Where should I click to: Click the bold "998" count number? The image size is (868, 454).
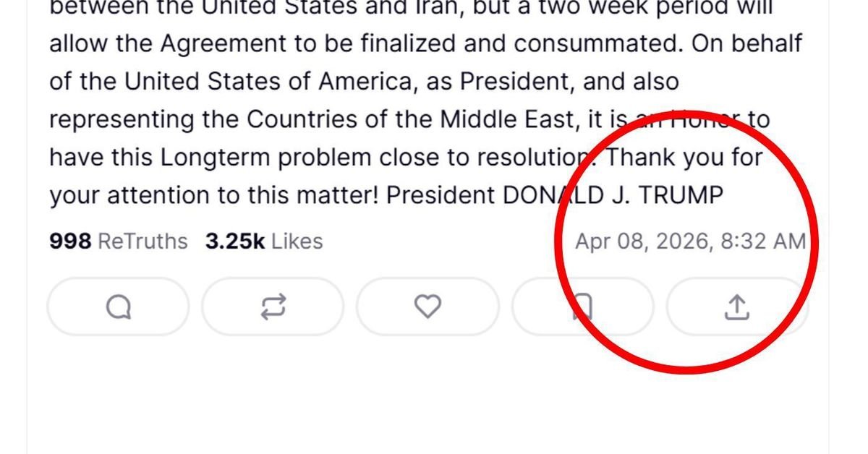(x=70, y=241)
